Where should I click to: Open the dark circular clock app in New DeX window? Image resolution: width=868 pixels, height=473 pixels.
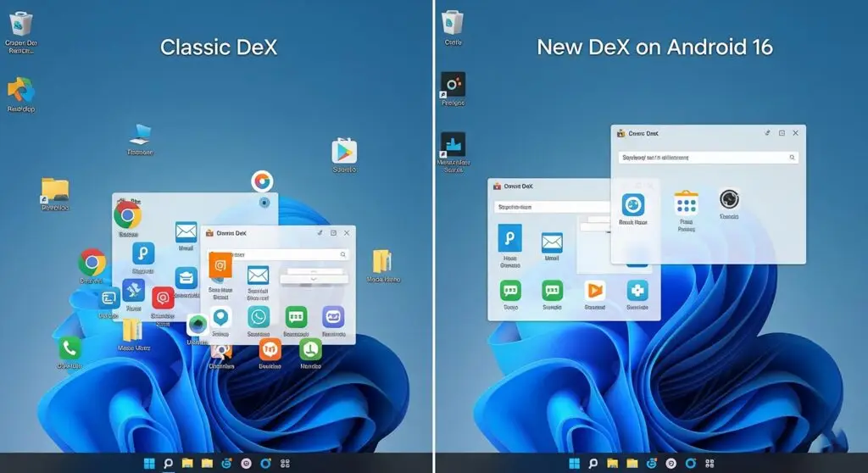729,199
